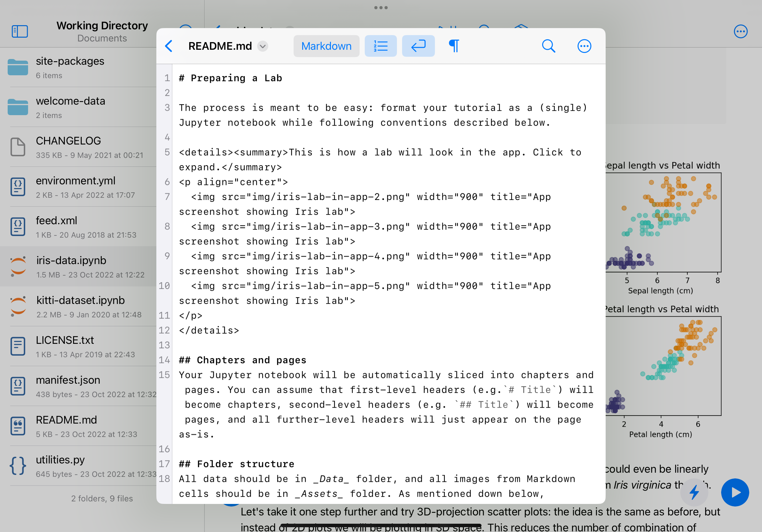Run notebook with the play button
The height and width of the screenshot is (532, 762).
tap(735, 492)
